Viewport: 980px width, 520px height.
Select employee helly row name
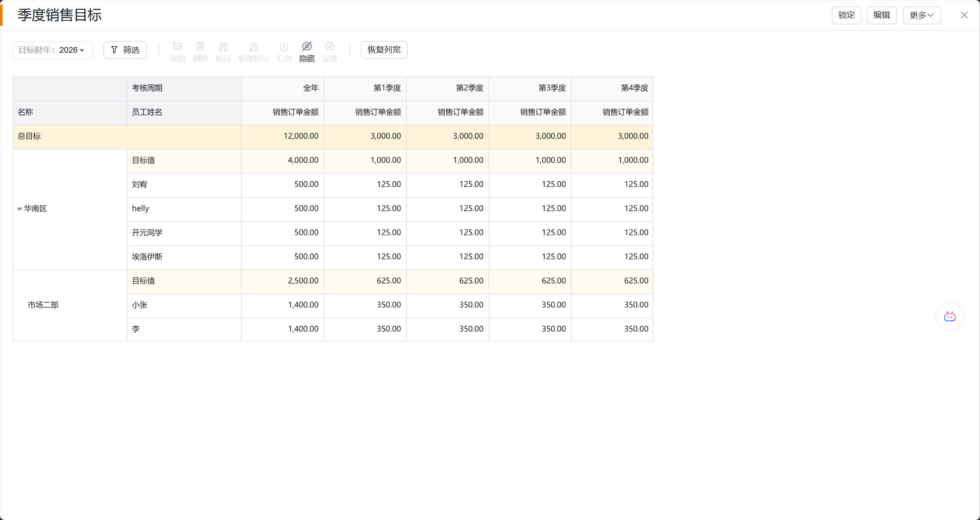(x=140, y=208)
